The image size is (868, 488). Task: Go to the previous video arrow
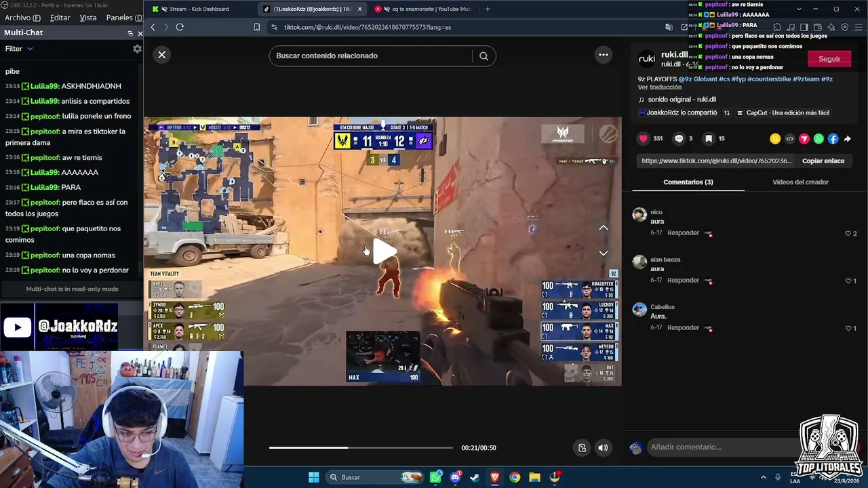(x=603, y=228)
